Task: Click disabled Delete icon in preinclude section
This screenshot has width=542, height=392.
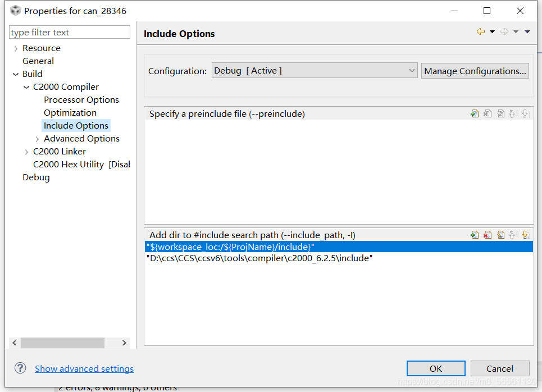Action: point(488,113)
